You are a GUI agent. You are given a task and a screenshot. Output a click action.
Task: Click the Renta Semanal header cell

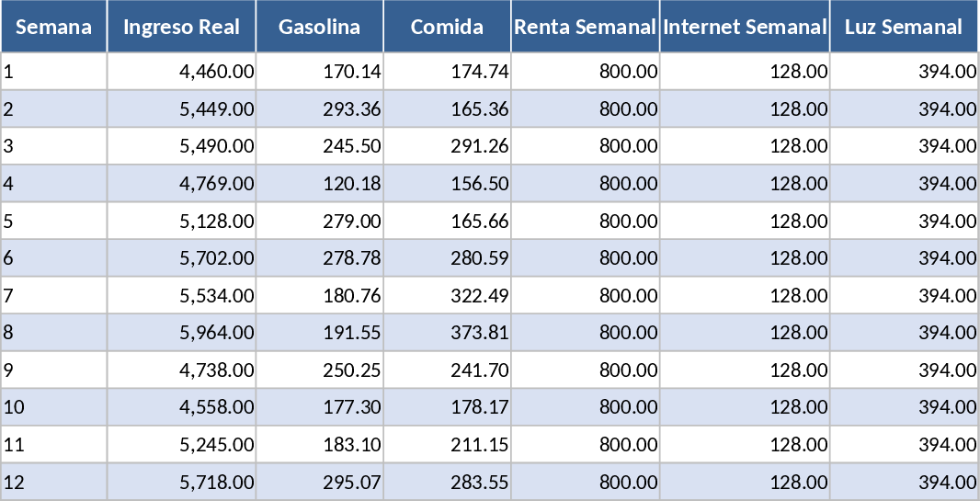point(586,27)
